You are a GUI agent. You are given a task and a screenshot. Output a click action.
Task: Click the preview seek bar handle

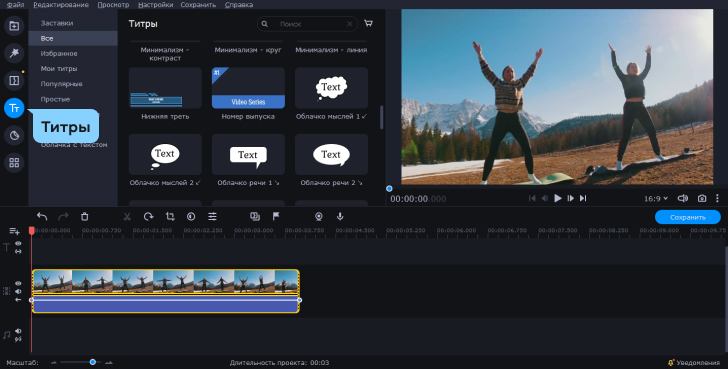tap(389, 188)
